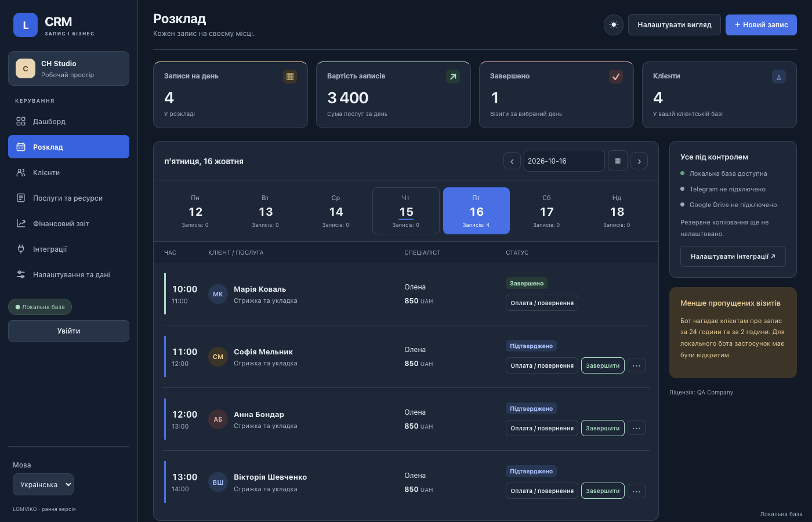Click the Клієнти card person icon
The height and width of the screenshot is (522, 812).
coord(779,76)
